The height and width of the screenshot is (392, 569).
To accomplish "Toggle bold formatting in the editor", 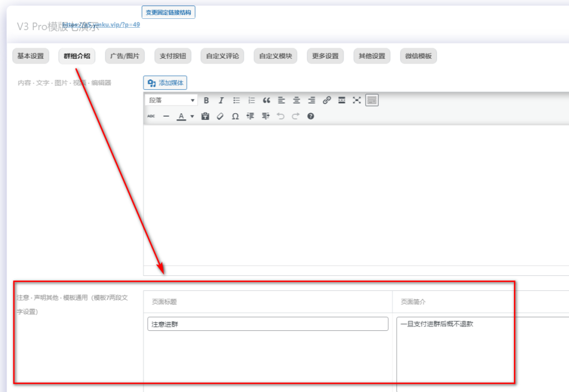I will coord(206,100).
